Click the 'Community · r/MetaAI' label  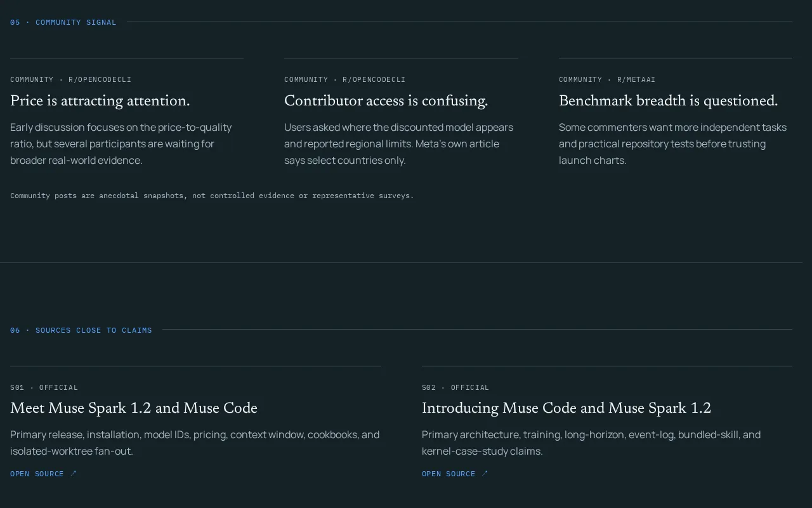(x=607, y=79)
